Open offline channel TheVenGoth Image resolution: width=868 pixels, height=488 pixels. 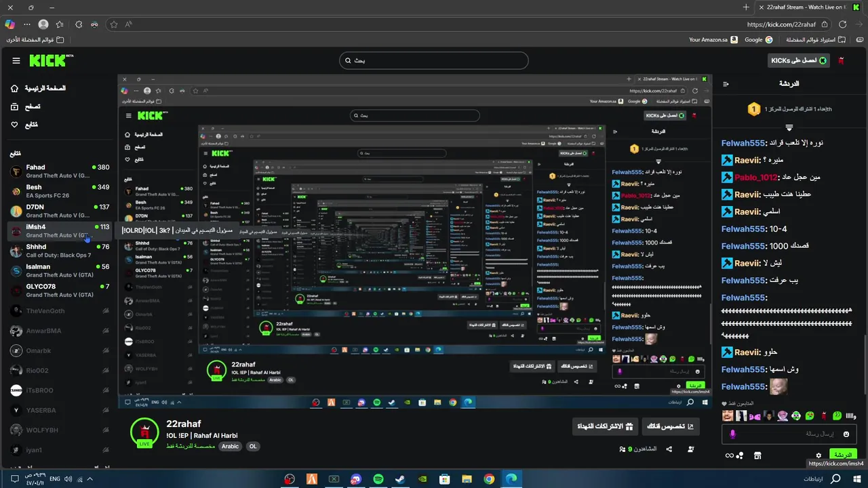click(x=60, y=311)
